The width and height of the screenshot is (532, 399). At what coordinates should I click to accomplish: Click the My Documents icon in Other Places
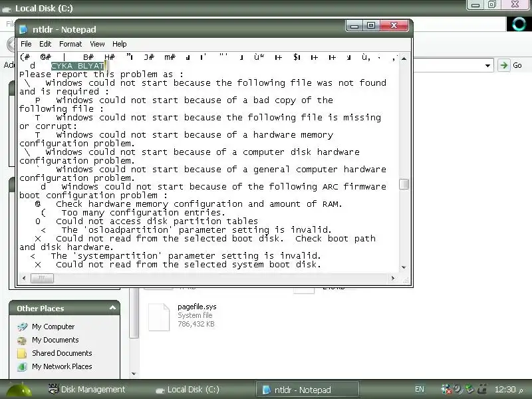[x=22, y=340]
